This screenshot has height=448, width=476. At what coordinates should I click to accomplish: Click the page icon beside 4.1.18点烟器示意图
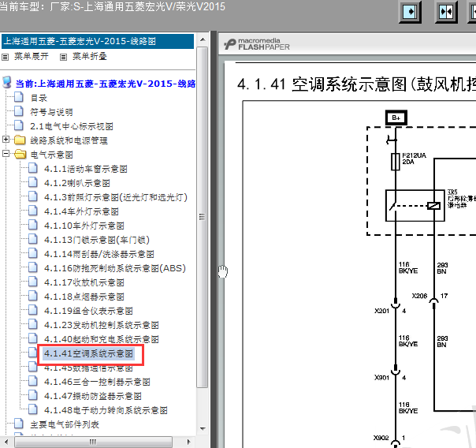[x=33, y=296]
